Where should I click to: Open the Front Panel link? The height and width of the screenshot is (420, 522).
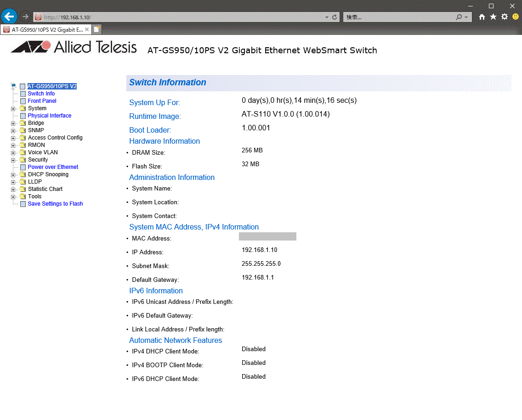(42, 101)
